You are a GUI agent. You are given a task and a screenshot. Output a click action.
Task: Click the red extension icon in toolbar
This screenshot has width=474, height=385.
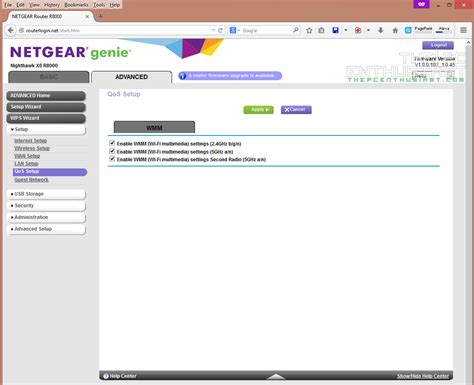click(x=358, y=30)
